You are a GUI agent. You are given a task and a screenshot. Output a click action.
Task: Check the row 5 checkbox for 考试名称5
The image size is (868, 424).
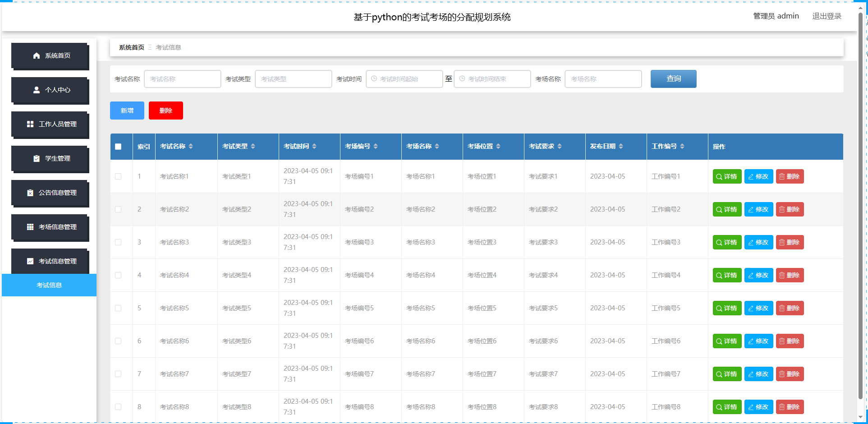(x=118, y=308)
